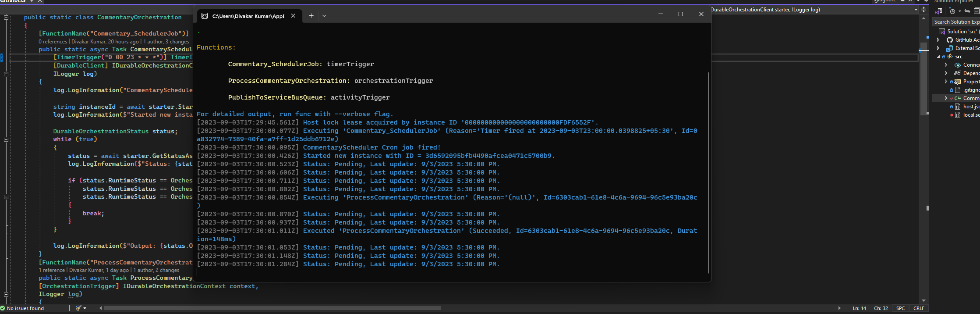Close the terminal window
The height and width of the screenshot is (314, 980).
point(701,14)
